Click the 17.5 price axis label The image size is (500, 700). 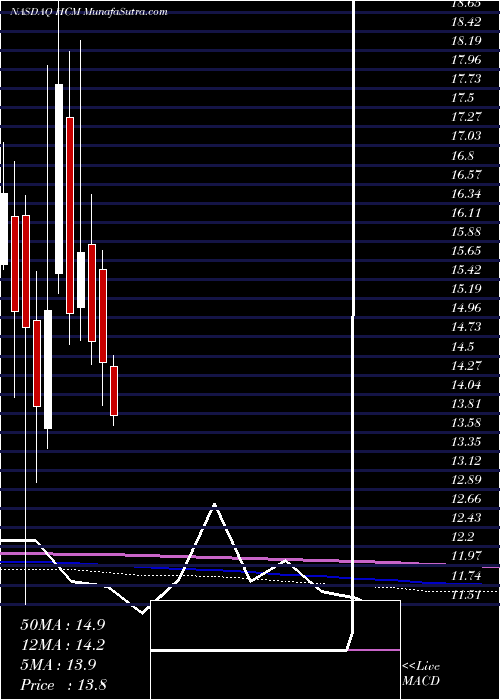click(462, 98)
